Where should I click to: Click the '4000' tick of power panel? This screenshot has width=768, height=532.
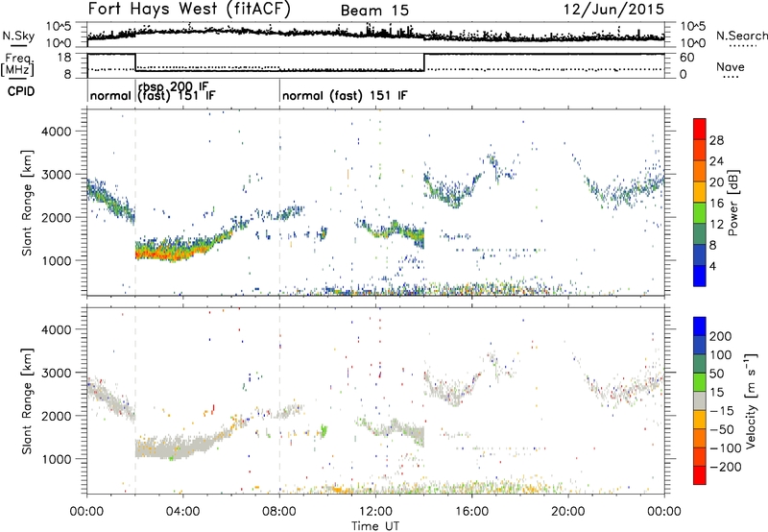coord(56,132)
